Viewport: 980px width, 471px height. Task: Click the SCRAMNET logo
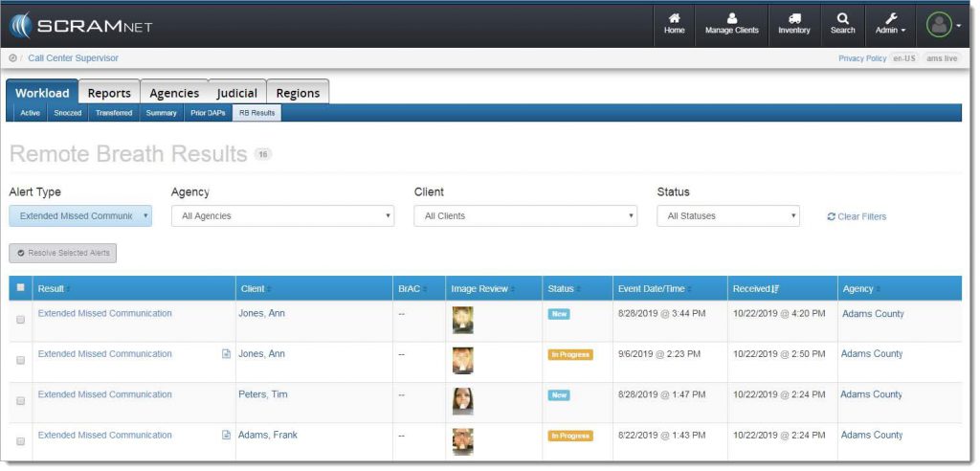(81, 25)
